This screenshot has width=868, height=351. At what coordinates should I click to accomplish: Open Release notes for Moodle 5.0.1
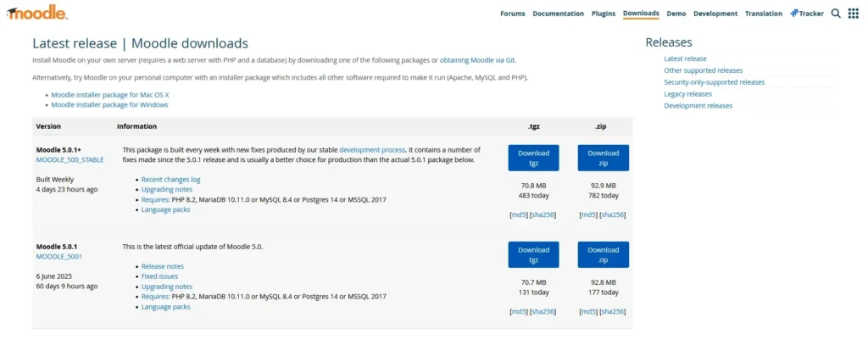tap(162, 266)
